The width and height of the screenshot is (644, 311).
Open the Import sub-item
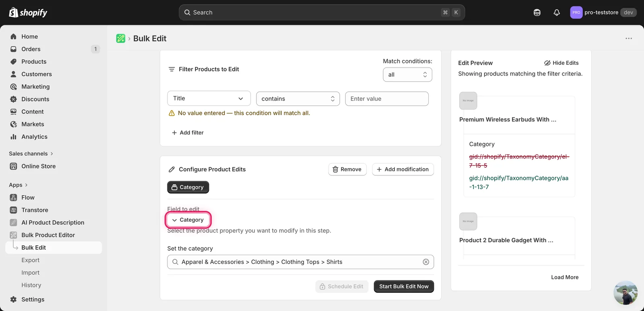[x=30, y=272]
